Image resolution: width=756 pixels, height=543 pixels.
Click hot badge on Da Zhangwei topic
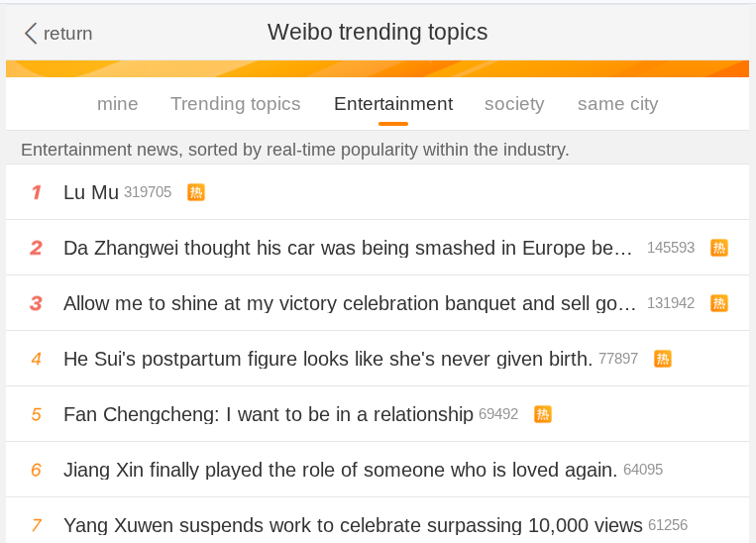coord(719,248)
